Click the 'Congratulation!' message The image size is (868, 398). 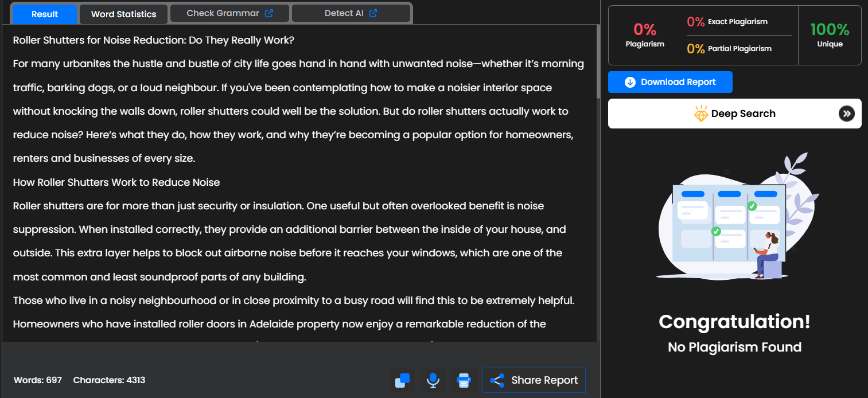[x=734, y=322]
